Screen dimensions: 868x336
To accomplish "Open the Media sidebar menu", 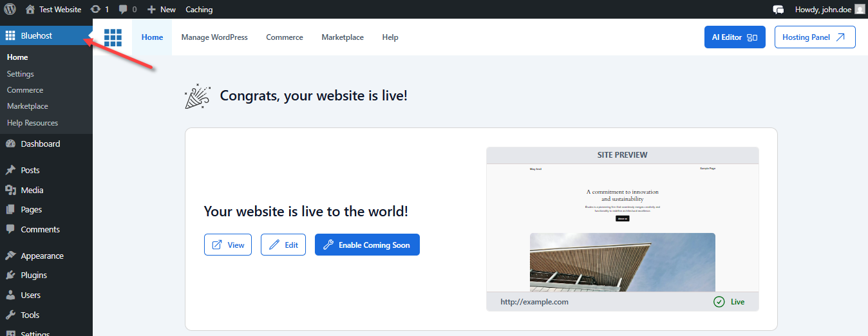I will [x=46, y=190].
